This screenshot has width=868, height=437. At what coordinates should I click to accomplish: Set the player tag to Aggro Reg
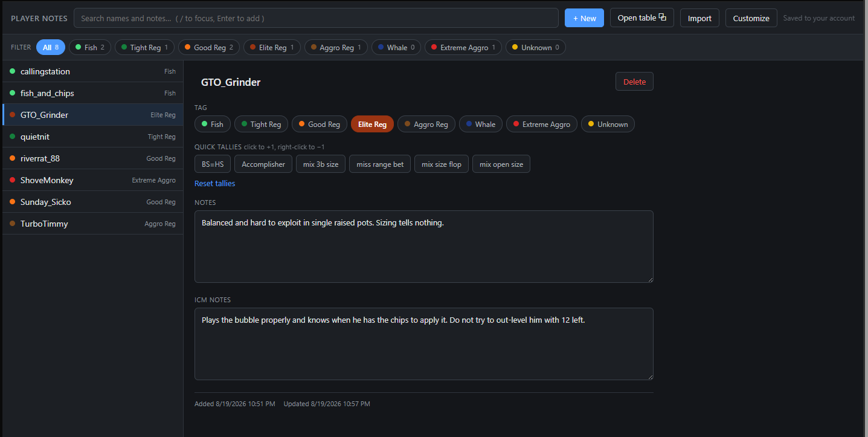point(426,124)
